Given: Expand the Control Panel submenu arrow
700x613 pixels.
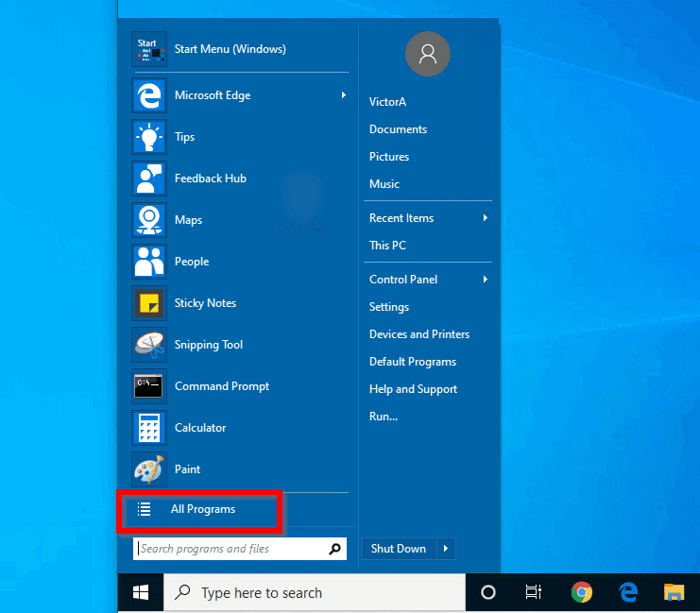Looking at the screenshot, I should point(486,279).
